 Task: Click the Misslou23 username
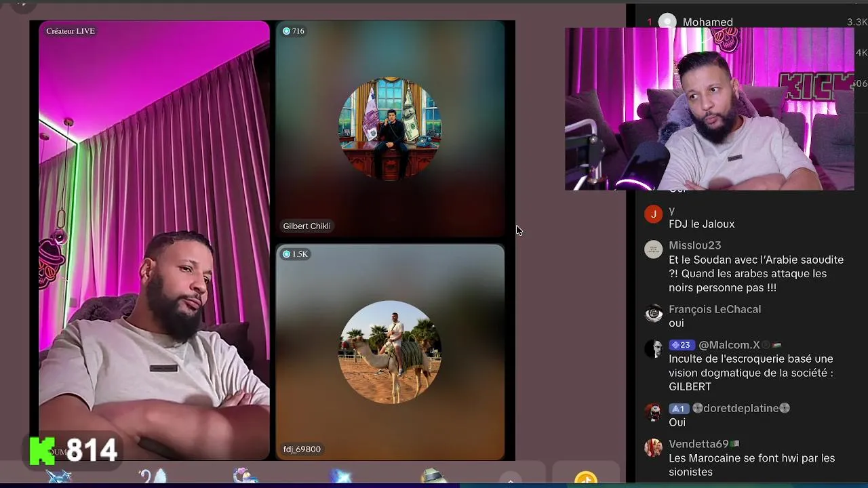click(695, 245)
